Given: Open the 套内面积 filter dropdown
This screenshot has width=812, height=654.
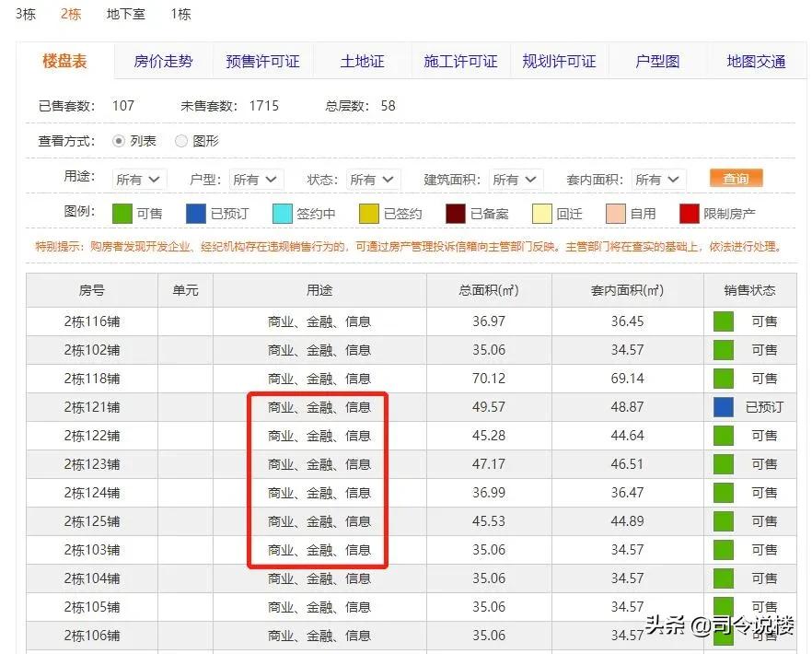Looking at the screenshot, I should (656, 180).
